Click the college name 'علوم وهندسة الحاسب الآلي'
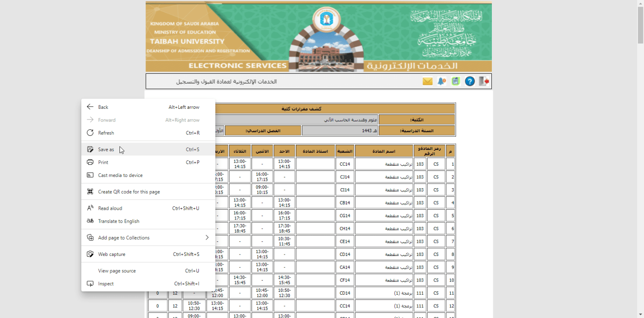The image size is (644, 318). (350, 120)
